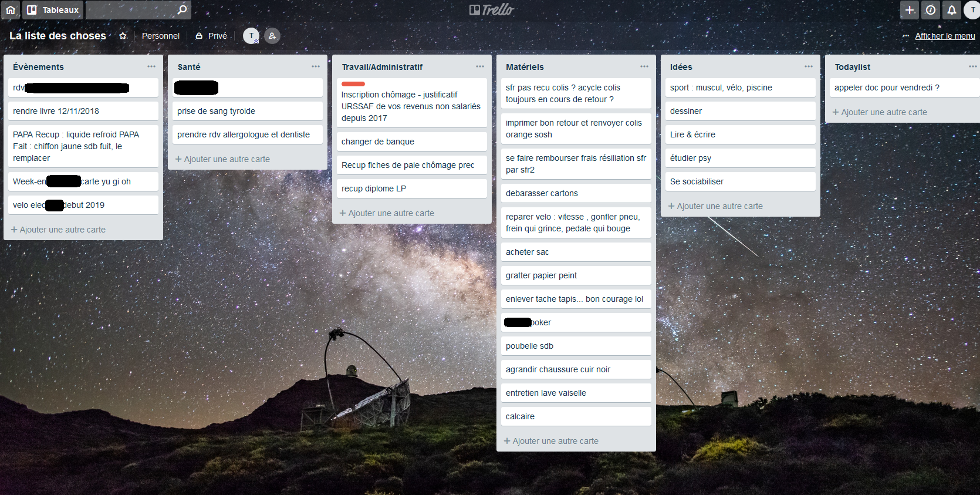Open card sport : muscul, vélo, piscine
The image size is (980, 495).
[x=741, y=87]
